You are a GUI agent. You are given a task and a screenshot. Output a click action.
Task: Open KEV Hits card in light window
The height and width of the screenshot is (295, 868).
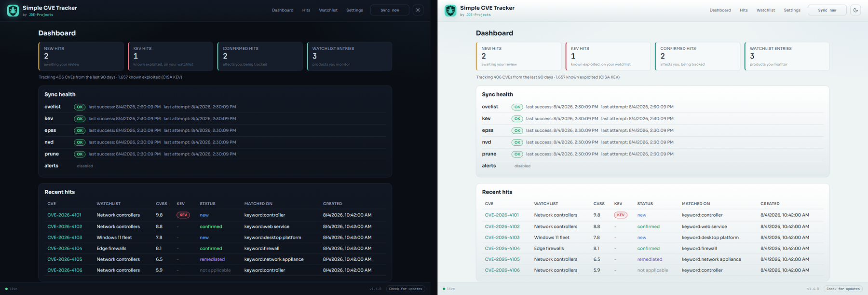click(x=608, y=56)
